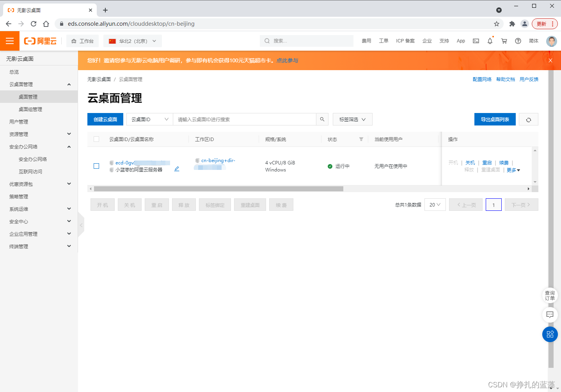Open help via the question mark icon
Screen dimensions: 561x392
pos(518,41)
